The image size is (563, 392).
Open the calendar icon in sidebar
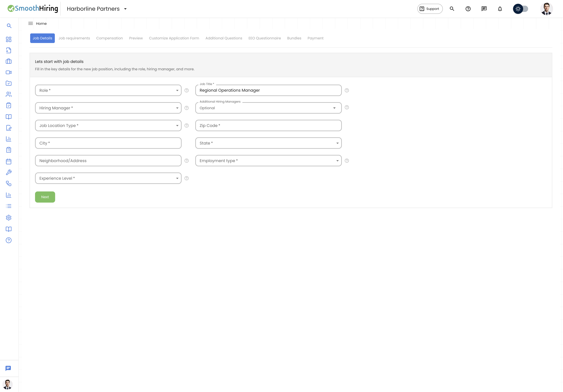[x=9, y=161]
